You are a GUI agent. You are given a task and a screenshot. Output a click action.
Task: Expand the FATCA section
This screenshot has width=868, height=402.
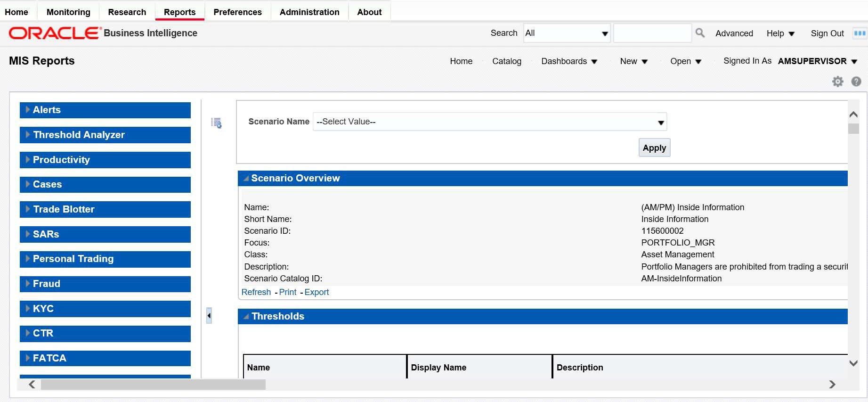pos(105,358)
